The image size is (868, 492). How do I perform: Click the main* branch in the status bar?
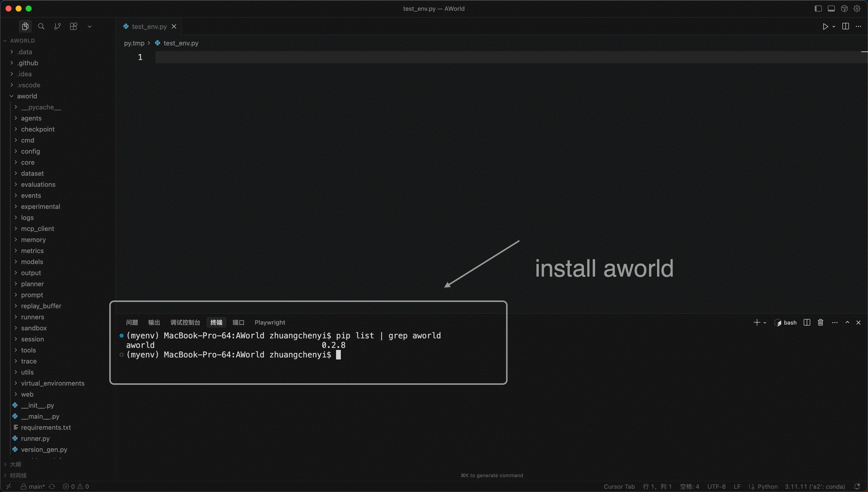(x=36, y=487)
